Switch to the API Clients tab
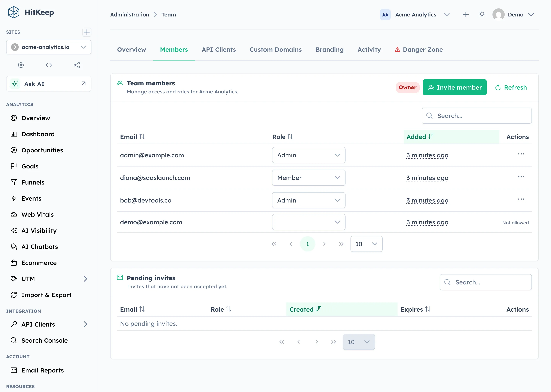The width and height of the screenshot is (551, 392). coord(218,50)
